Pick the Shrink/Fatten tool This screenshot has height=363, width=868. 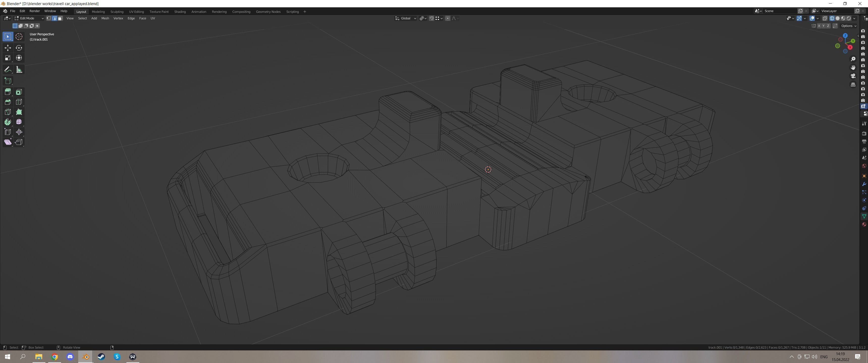[19, 132]
